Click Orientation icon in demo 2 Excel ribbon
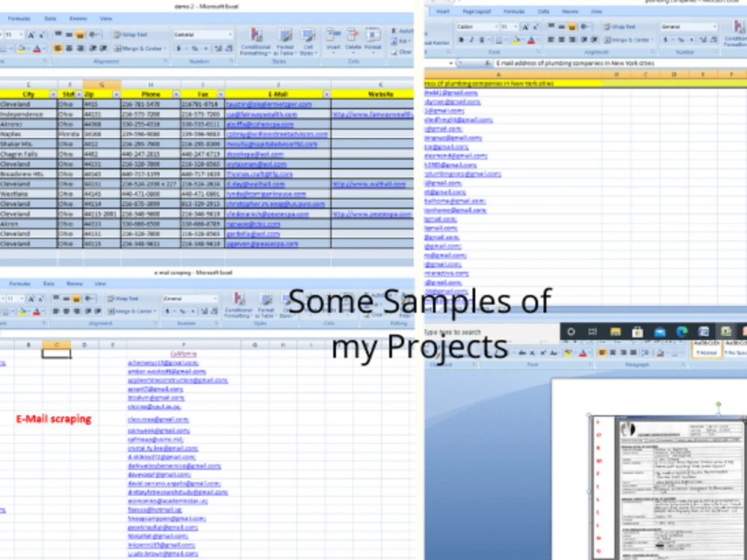Screen dimensions: 747x560 pyautogui.click(x=94, y=35)
